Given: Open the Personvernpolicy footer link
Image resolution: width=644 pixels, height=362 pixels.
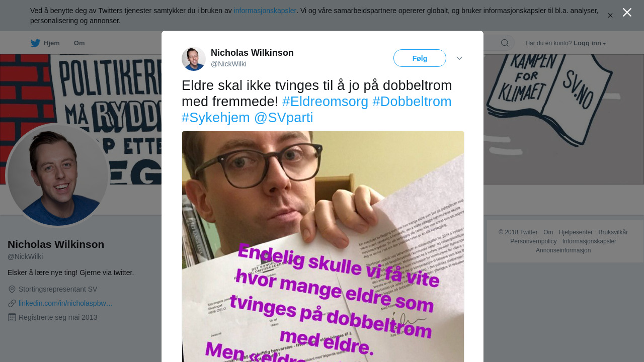Looking at the screenshot, I should click(x=533, y=241).
